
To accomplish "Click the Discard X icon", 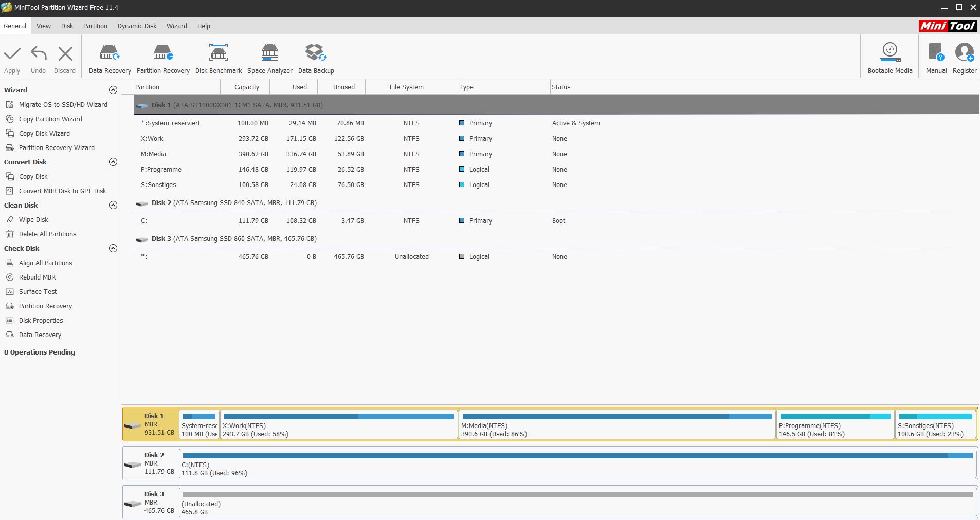I will [x=65, y=53].
